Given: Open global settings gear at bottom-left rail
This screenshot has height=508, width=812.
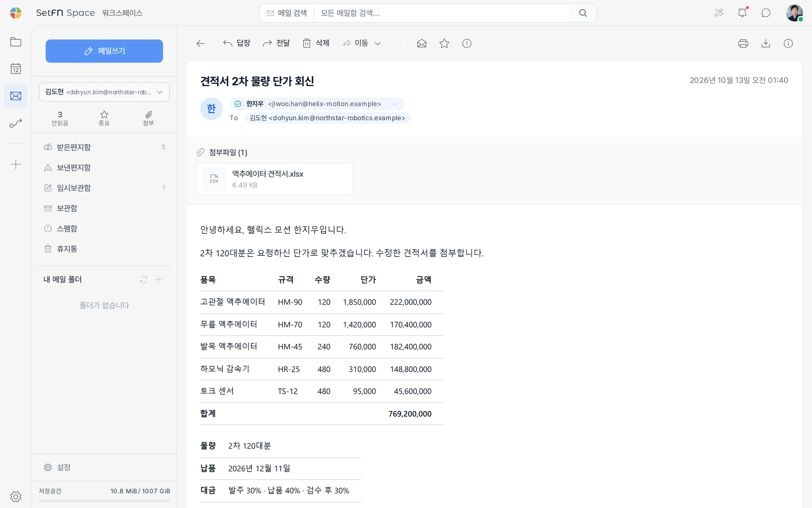Looking at the screenshot, I should point(16,497).
